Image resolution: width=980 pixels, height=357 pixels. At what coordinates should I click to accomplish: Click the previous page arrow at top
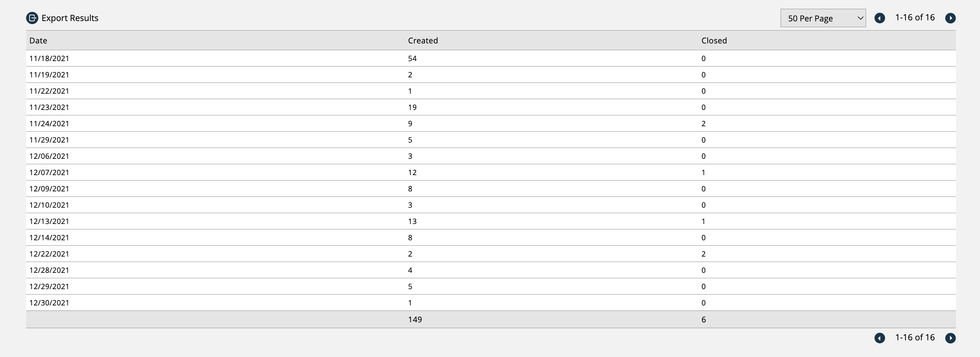point(880,18)
